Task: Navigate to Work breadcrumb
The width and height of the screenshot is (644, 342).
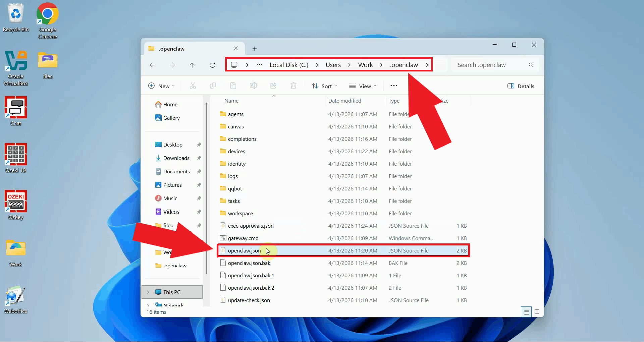Action: (x=365, y=65)
